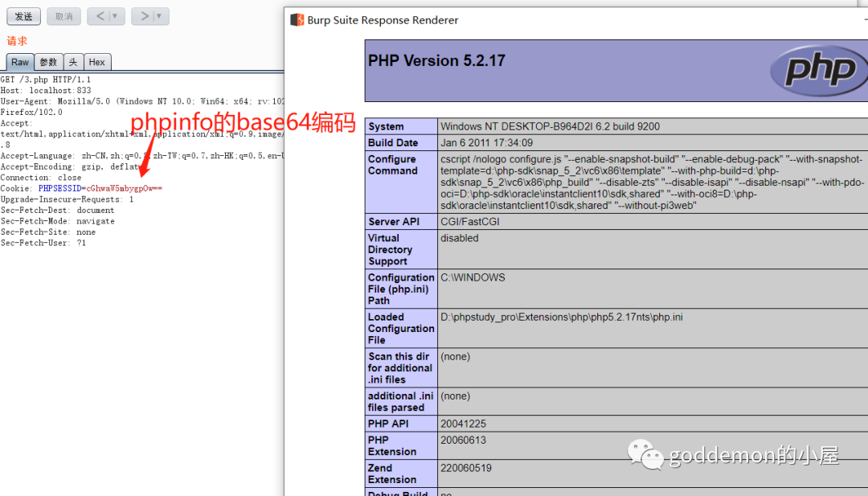Click the Burp Suite logo icon in renderer title

click(297, 20)
